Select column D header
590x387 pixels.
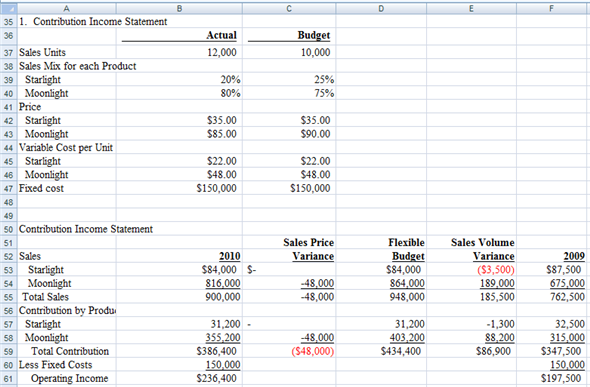[381, 8]
